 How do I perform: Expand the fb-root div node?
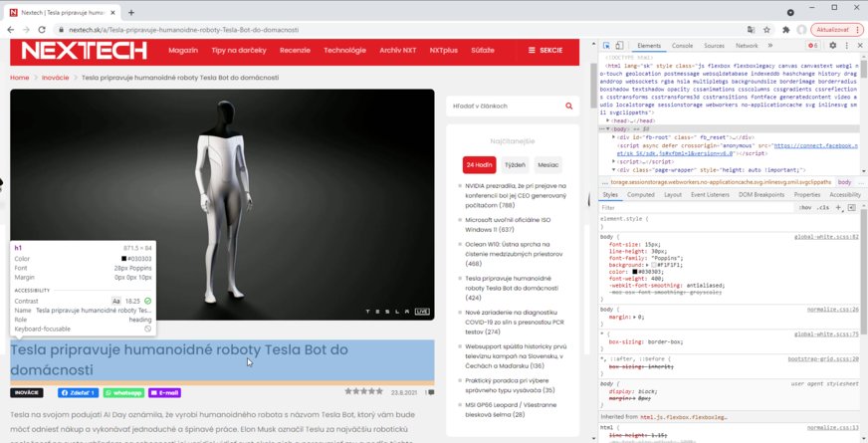(x=614, y=135)
